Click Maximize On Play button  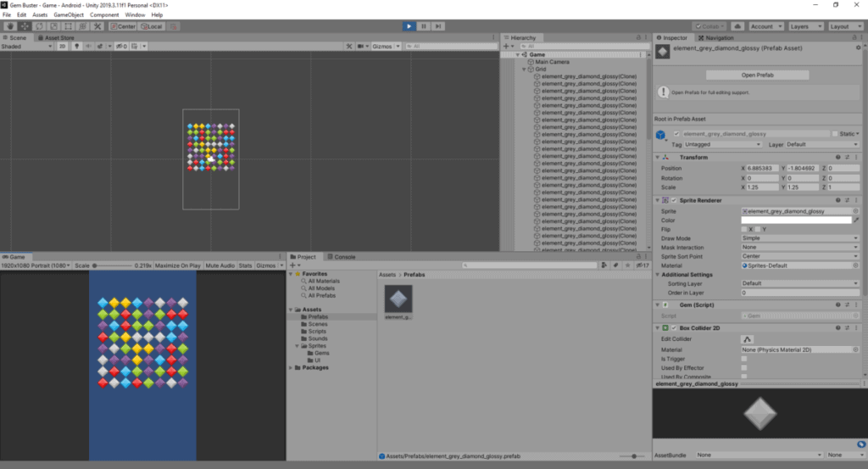pyautogui.click(x=178, y=265)
